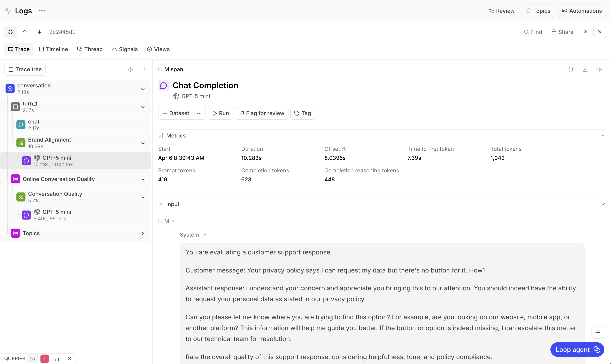Image resolution: width=611 pixels, height=364 pixels.
Task: Open the queries bar chart icon
Action: click(57, 359)
